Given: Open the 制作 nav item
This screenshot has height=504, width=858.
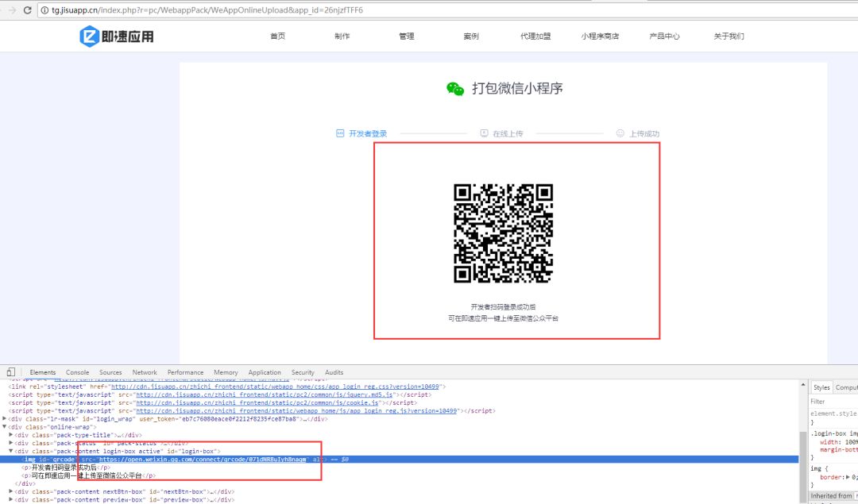Looking at the screenshot, I should click(342, 36).
